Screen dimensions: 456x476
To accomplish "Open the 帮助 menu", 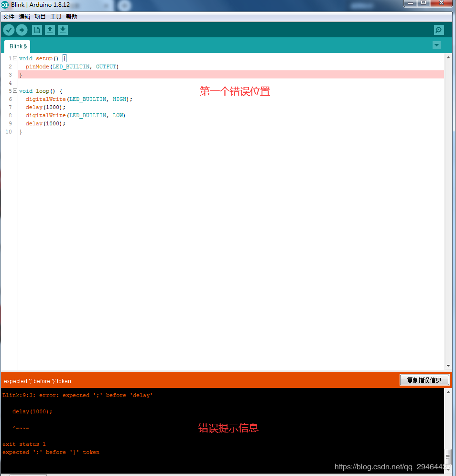I will click(71, 16).
